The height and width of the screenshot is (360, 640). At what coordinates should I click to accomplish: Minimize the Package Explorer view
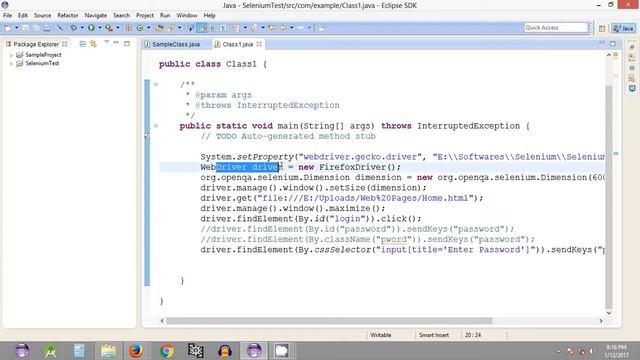click(116, 42)
